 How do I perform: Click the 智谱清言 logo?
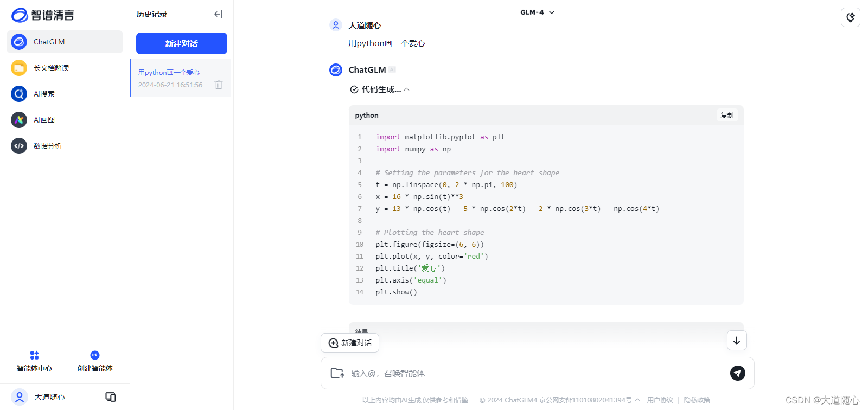pyautogui.click(x=42, y=15)
